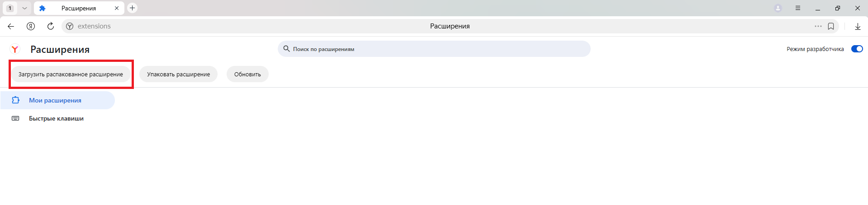Expand the tab list chevron
Image resolution: width=868 pixels, height=205 pixels.
click(x=24, y=8)
